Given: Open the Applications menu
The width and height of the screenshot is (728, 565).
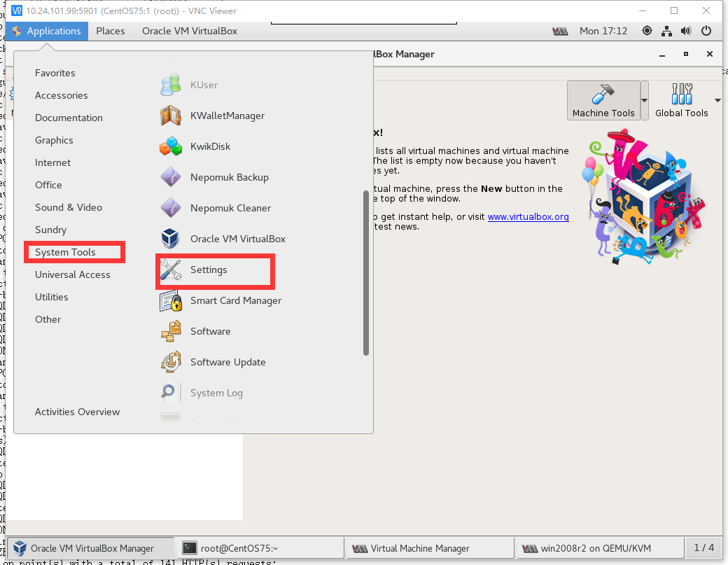Looking at the screenshot, I should point(46,31).
